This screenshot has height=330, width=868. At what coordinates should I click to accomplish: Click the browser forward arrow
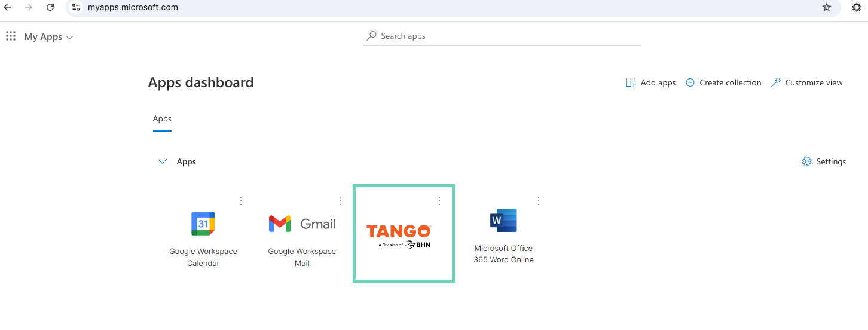click(28, 7)
